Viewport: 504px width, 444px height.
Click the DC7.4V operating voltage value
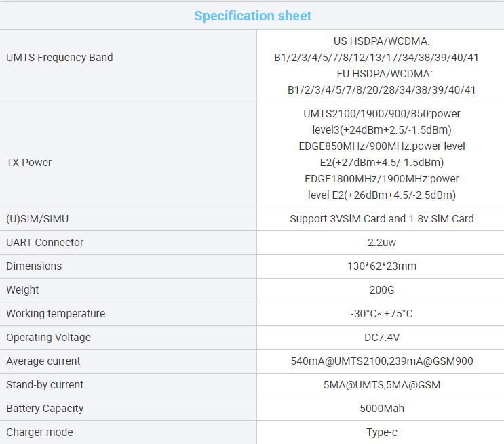pos(381,338)
